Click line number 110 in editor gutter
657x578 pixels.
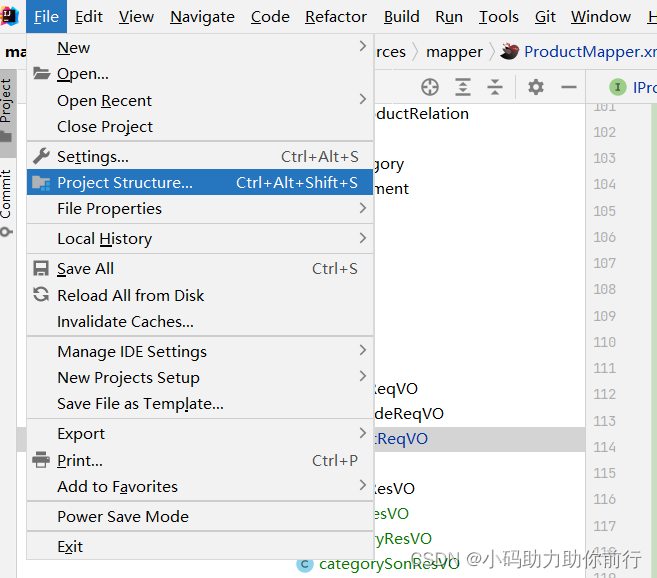coord(604,342)
